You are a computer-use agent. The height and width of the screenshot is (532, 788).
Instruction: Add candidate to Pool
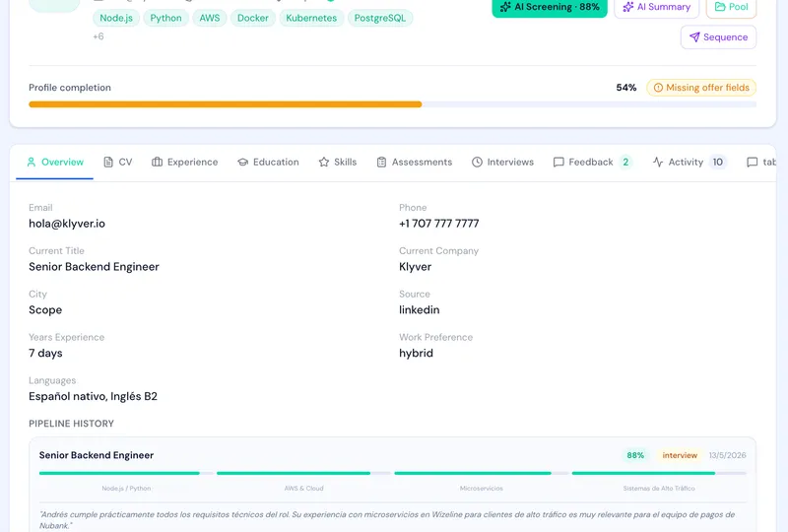tap(731, 7)
